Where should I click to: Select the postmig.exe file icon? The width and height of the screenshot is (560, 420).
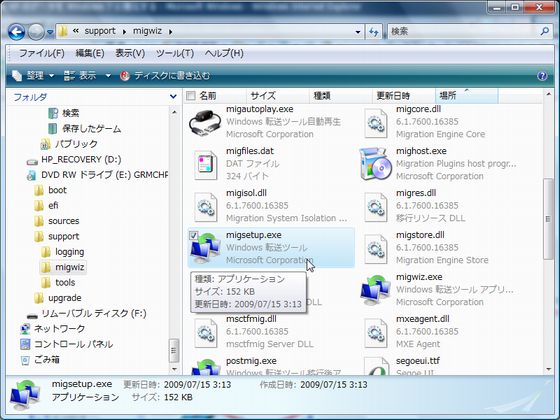(206, 367)
